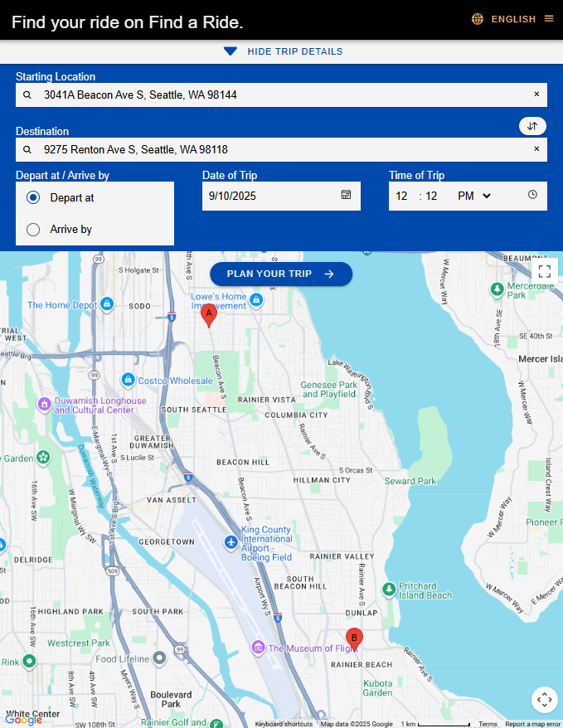Screen dimensions: 563x728
Task: Click search icon in Starting Location field
Action: pyautogui.click(x=27, y=95)
